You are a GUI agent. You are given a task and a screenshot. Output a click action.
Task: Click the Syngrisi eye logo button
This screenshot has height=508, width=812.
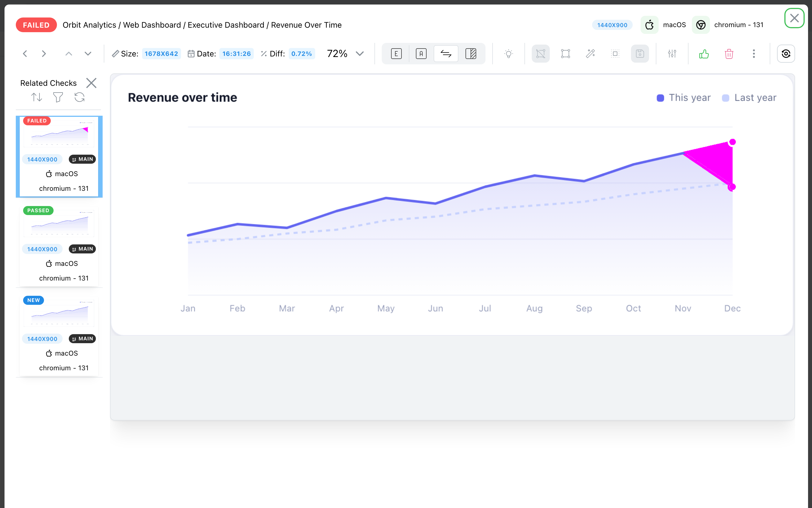(x=786, y=54)
